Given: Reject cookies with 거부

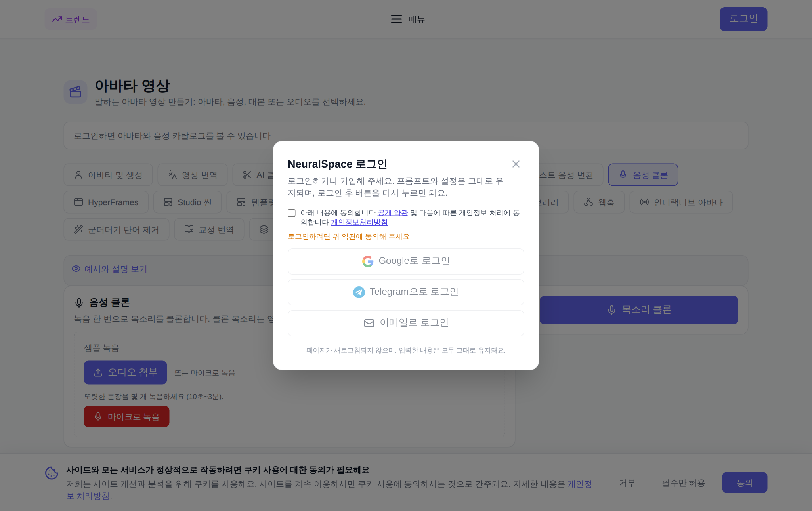Looking at the screenshot, I should [x=627, y=483].
